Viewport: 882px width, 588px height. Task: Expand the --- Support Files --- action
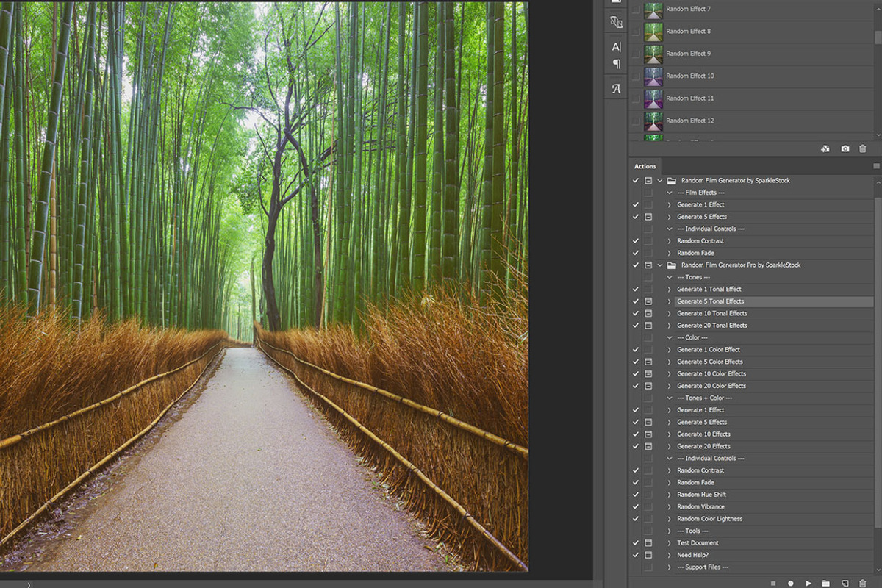click(x=670, y=567)
